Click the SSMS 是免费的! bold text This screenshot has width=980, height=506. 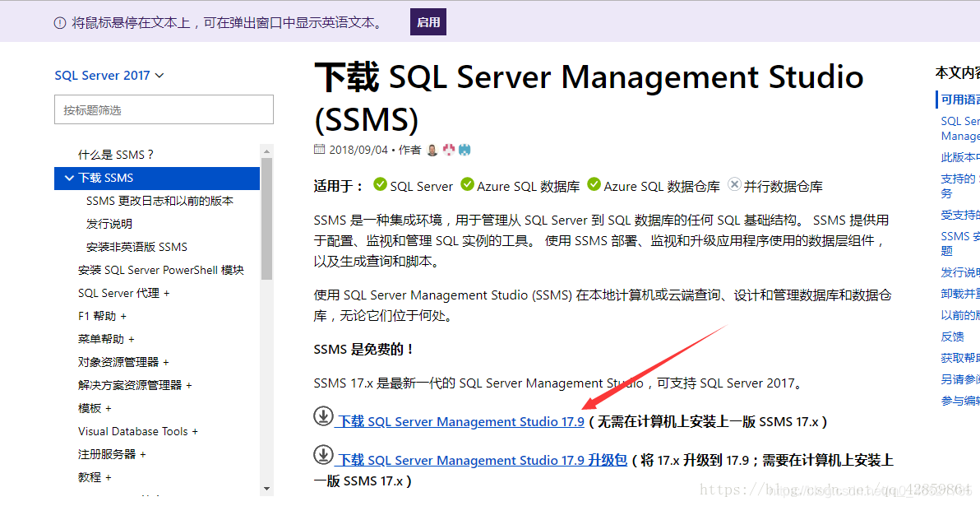coord(363,350)
